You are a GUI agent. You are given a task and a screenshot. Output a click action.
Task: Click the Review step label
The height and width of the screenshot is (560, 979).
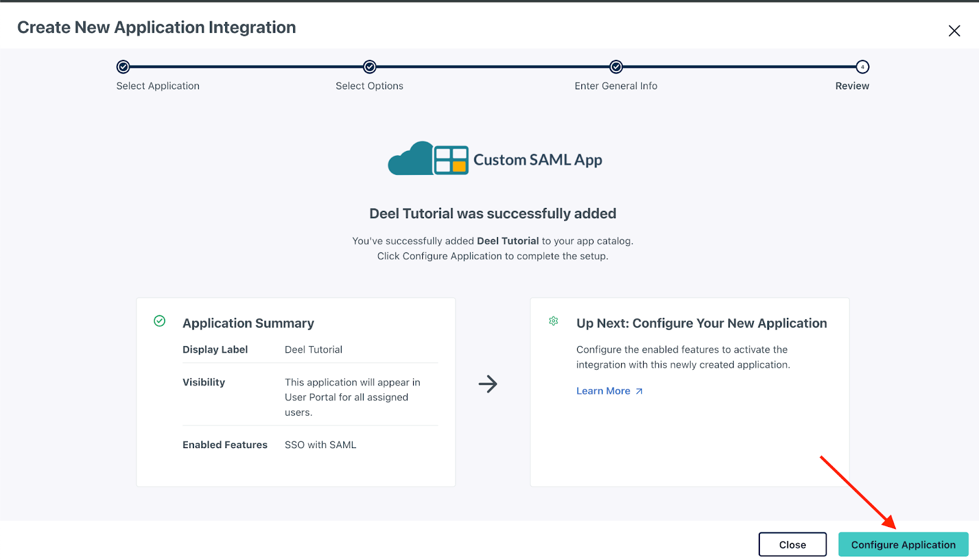852,86
